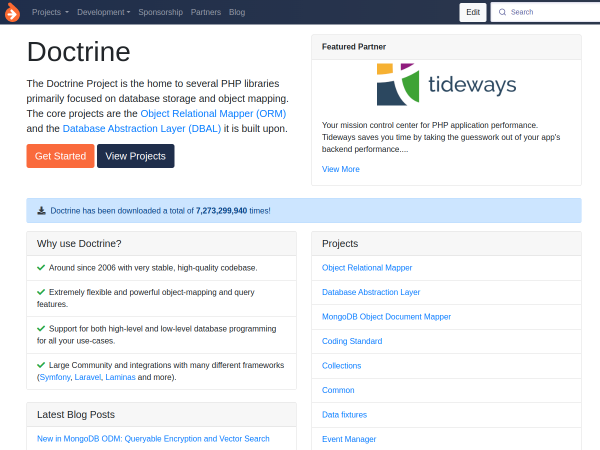Click the orange Get Started button
The height and width of the screenshot is (450, 600).
pos(60,156)
